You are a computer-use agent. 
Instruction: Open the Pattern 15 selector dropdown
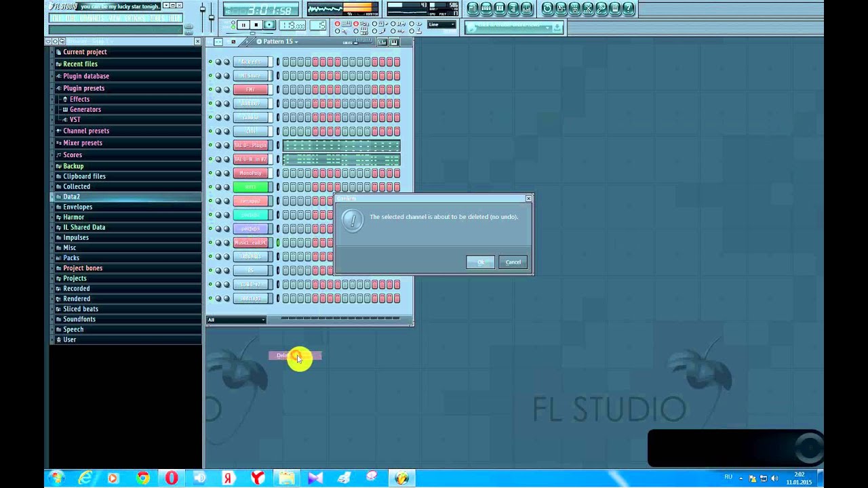[x=277, y=41]
